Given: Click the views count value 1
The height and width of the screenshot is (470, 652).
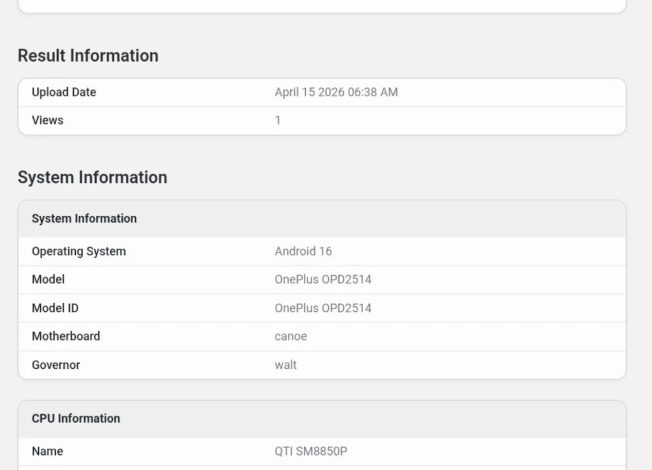Looking at the screenshot, I should coord(278,120).
